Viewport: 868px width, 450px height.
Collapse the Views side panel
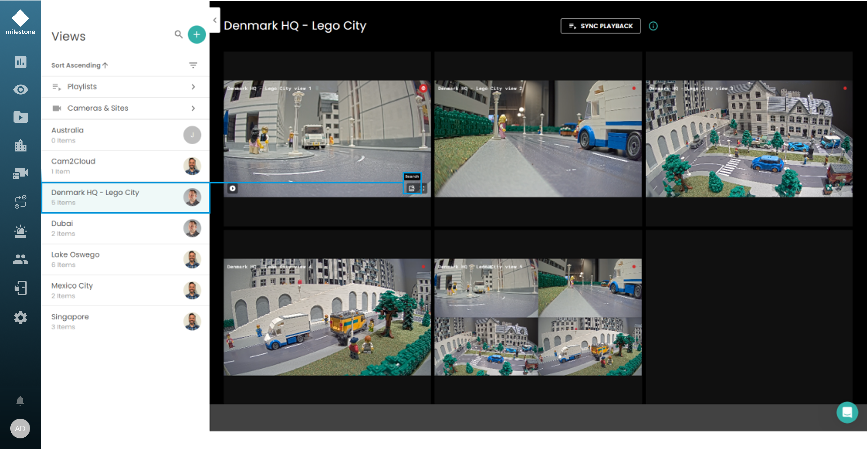point(215,20)
